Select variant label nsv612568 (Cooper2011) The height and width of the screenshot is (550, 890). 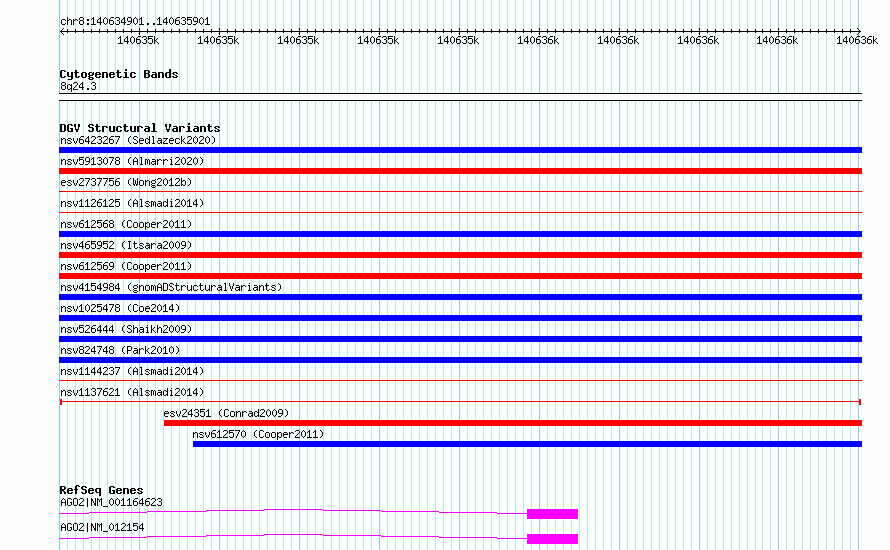coord(126,224)
